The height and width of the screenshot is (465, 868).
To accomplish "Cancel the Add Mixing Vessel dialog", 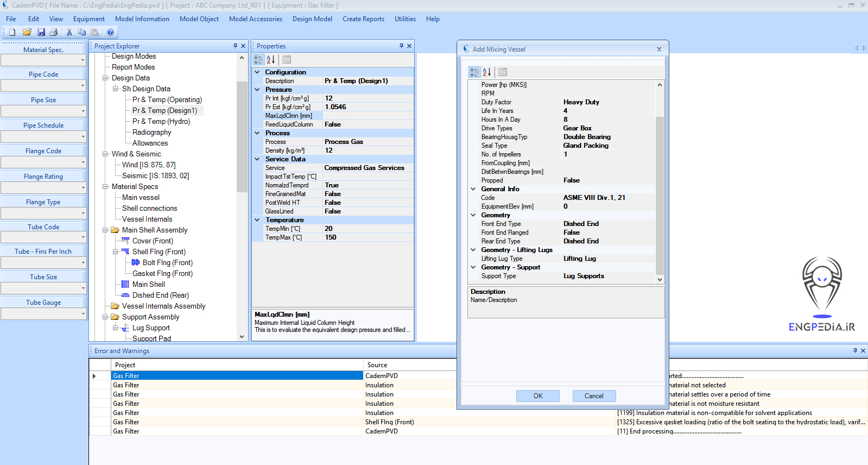I will (594, 396).
